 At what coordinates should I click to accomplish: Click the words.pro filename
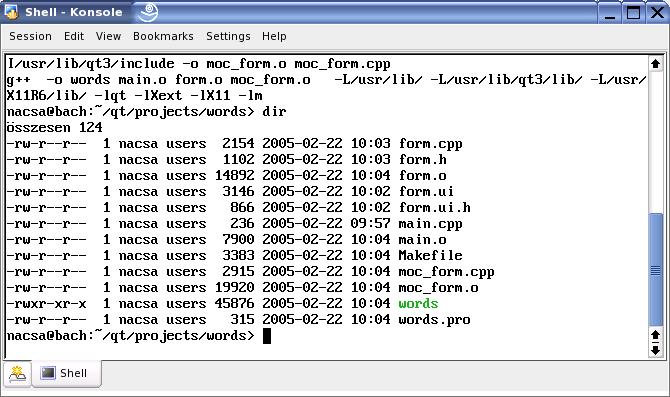click(x=435, y=320)
